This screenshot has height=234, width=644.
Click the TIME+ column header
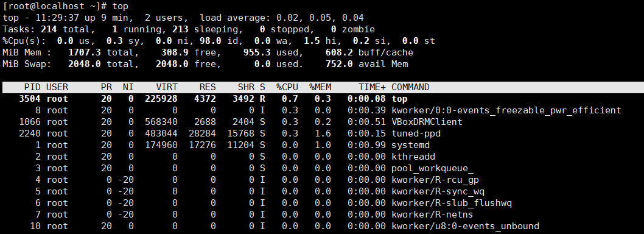(x=372, y=87)
